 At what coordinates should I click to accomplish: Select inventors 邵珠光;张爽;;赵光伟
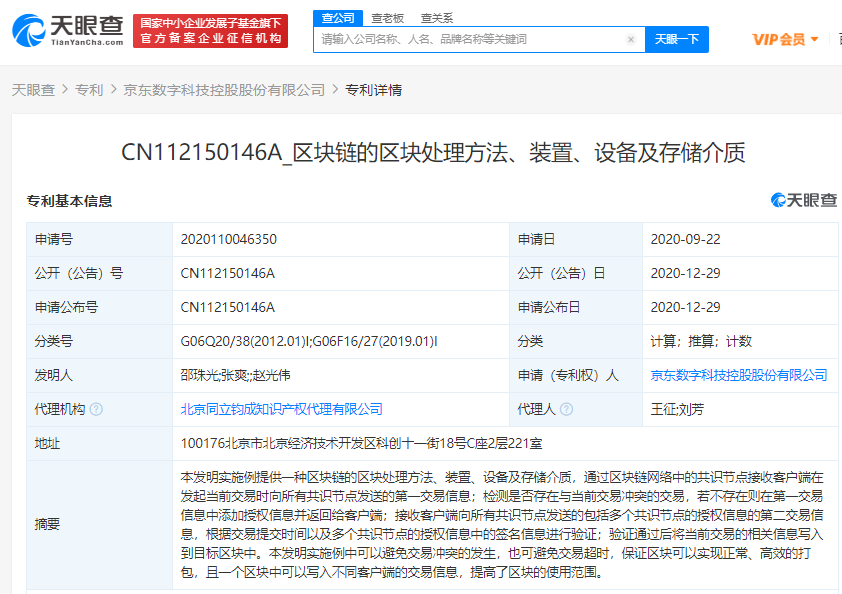point(235,375)
